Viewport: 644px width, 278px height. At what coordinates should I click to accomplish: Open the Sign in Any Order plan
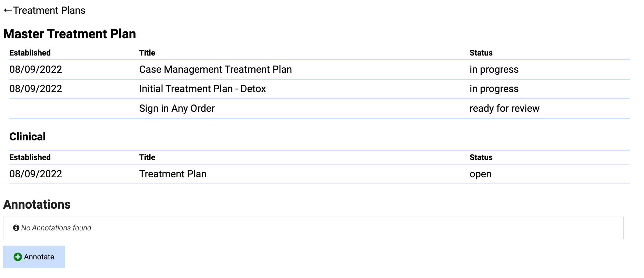coord(177,108)
